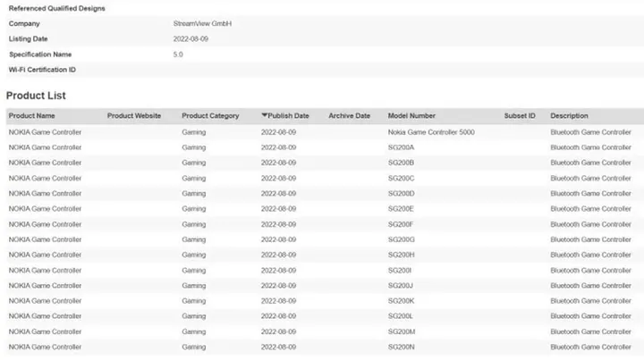Sort by Subset ID column header

pyautogui.click(x=520, y=116)
